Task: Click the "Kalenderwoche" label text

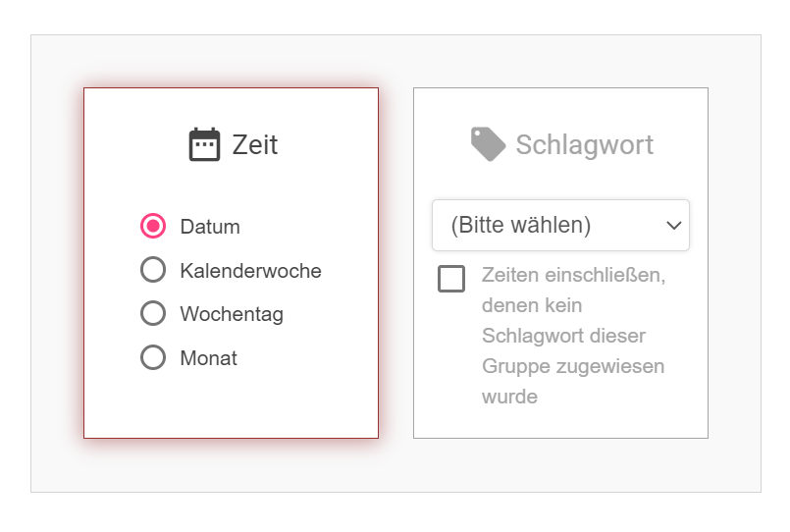Action: pyautogui.click(x=250, y=271)
